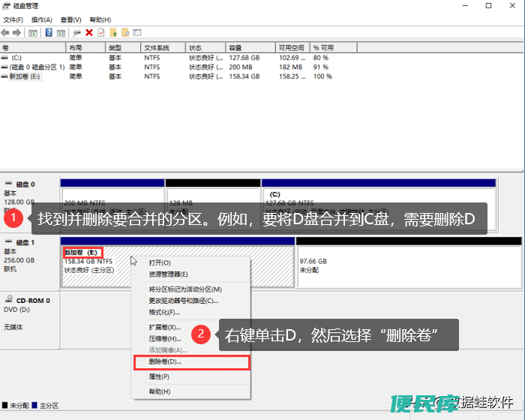
Task: Open the 文件(F) menu
Action: (x=13, y=19)
